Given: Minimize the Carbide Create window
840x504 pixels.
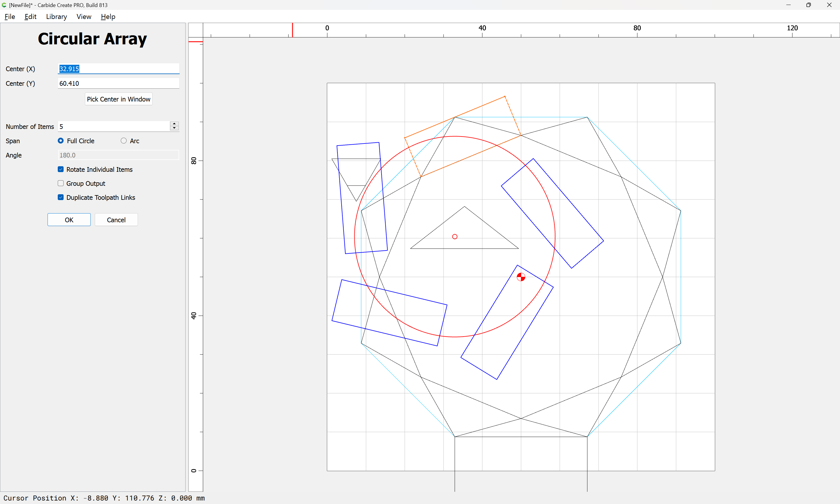Looking at the screenshot, I should click(x=788, y=5).
